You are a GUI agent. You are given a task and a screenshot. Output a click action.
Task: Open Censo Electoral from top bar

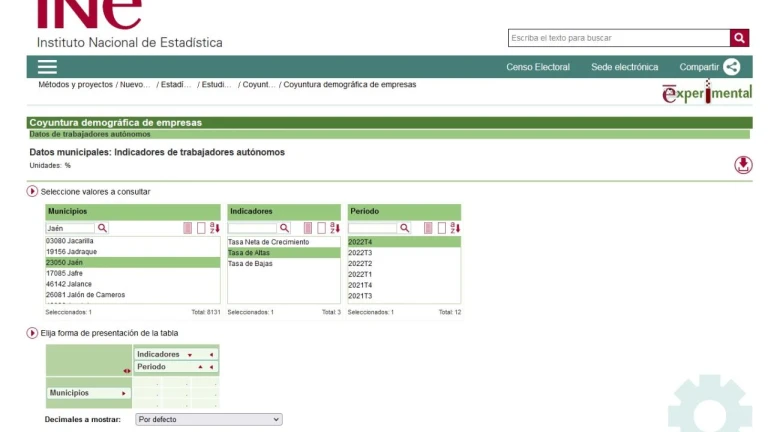[538, 67]
